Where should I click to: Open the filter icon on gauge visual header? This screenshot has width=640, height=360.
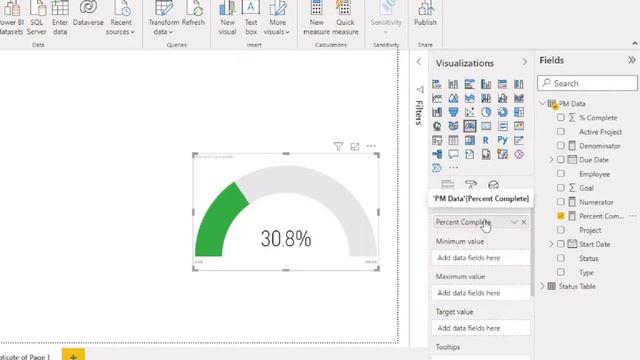pyautogui.click(x=338, y=146)
